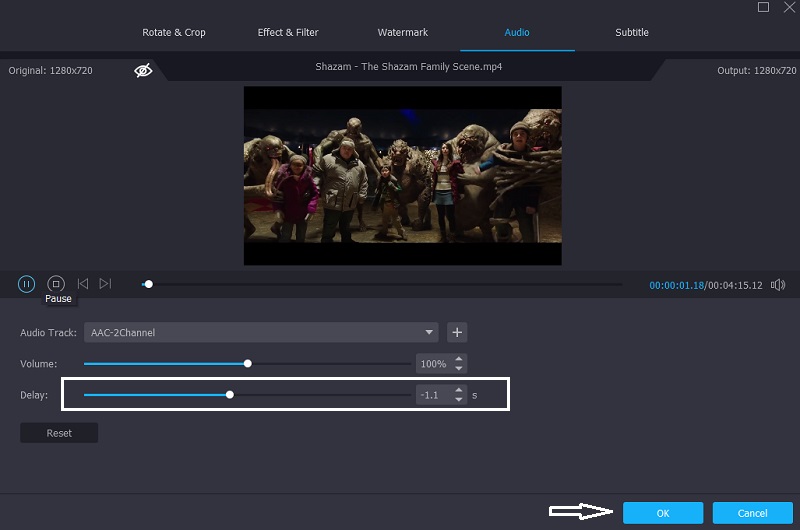Viewport: 800px width, 530px height.
Task: Click the speaker volume icon
Action: 778,285
